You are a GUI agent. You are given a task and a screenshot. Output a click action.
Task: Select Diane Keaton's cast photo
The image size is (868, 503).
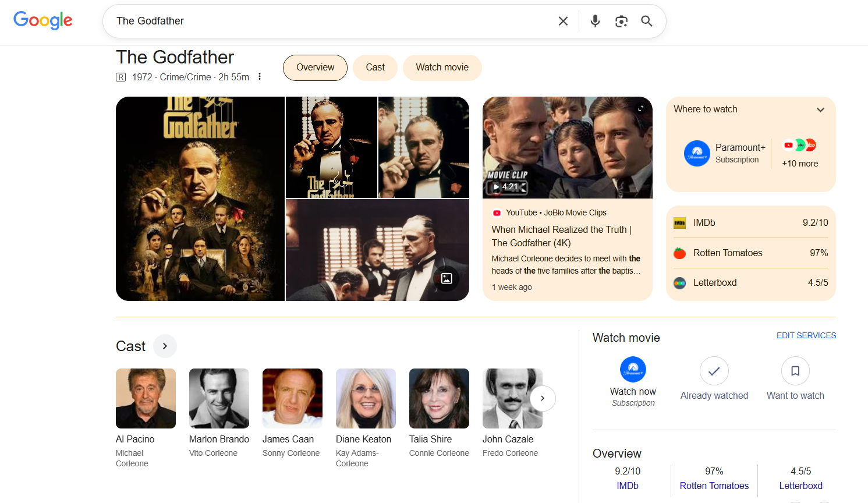coord(366,398)
